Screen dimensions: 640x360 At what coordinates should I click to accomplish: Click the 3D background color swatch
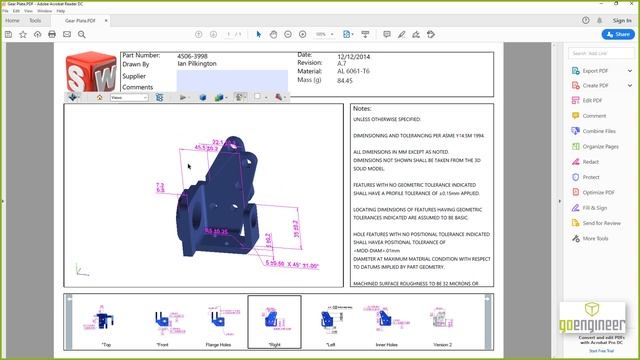click(x=258, y=97)
